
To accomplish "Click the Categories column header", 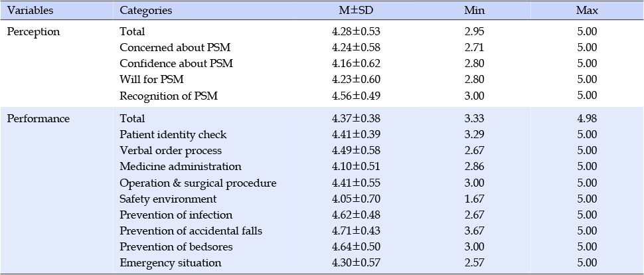I will 146,11.
